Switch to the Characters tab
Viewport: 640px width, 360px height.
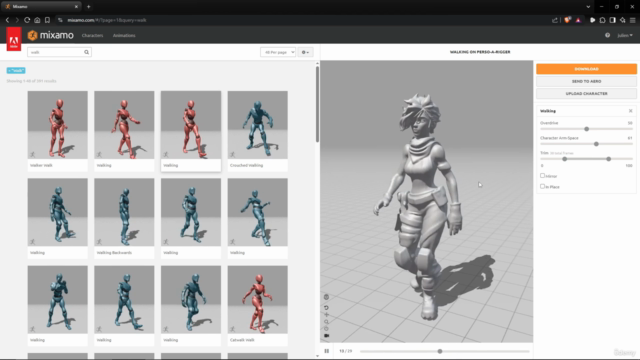click(x=92, y=36)
